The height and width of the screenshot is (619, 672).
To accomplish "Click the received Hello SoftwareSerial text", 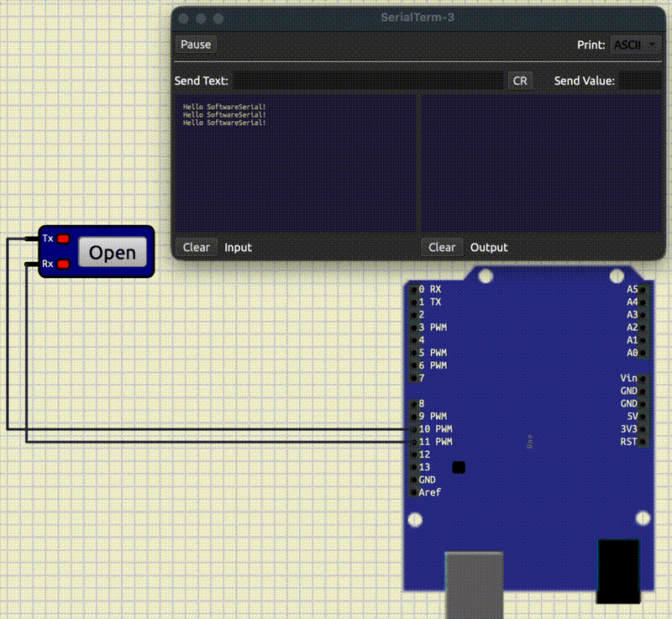I will 224,115.
